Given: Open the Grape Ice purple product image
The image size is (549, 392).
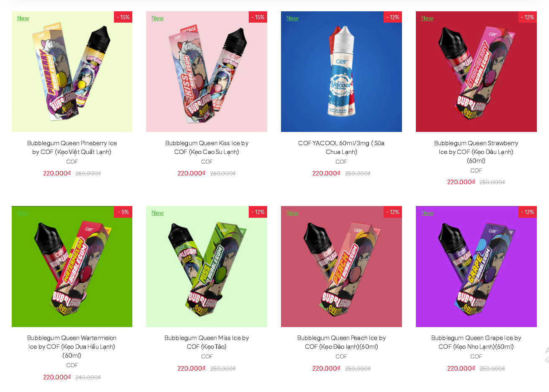Looking at the screenshot, I should (476, 266).
